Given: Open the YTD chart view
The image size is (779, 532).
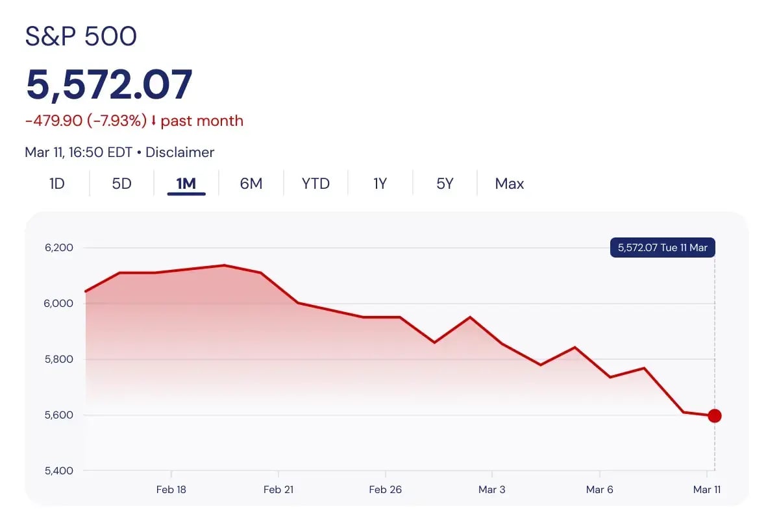Looking at the screenshot, I should click(x=315, y=184).
